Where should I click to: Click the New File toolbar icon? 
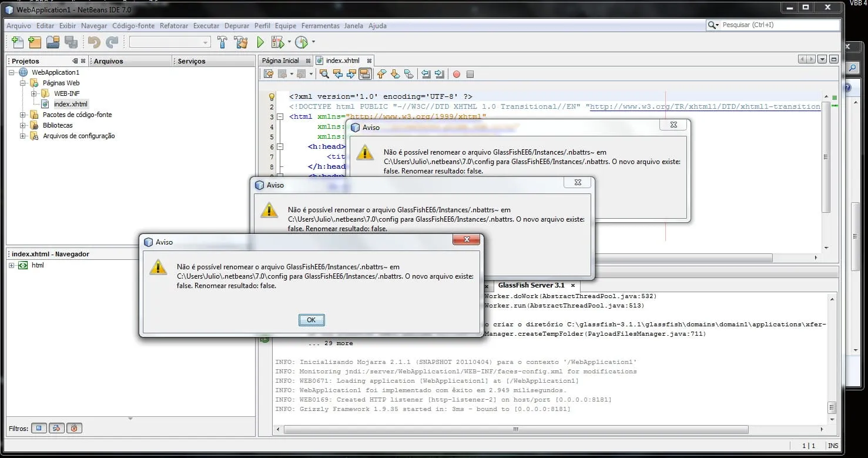click(18, 42)
